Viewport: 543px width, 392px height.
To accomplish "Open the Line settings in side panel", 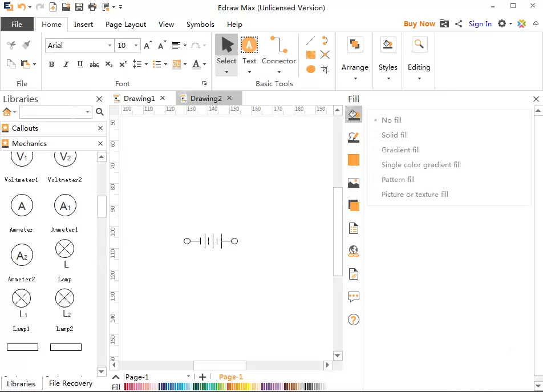I will click(354, 138).
